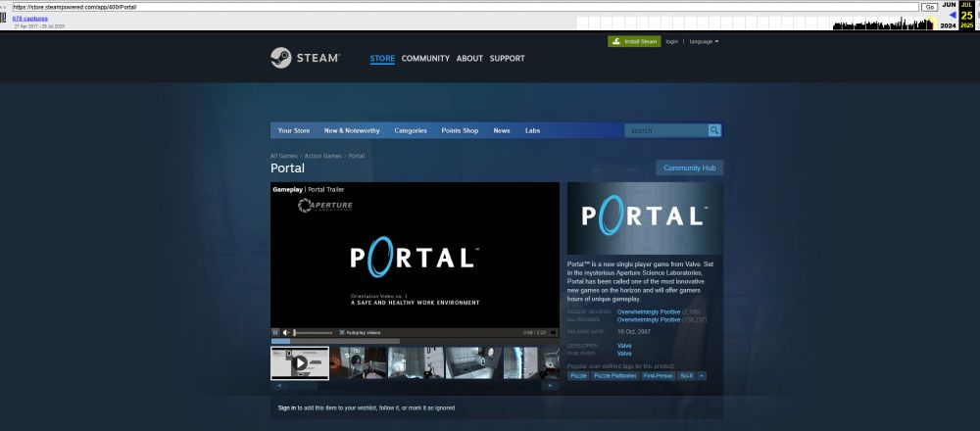Open the STORE tab
The width and height of the screenshot is (980, 431).
382,58
